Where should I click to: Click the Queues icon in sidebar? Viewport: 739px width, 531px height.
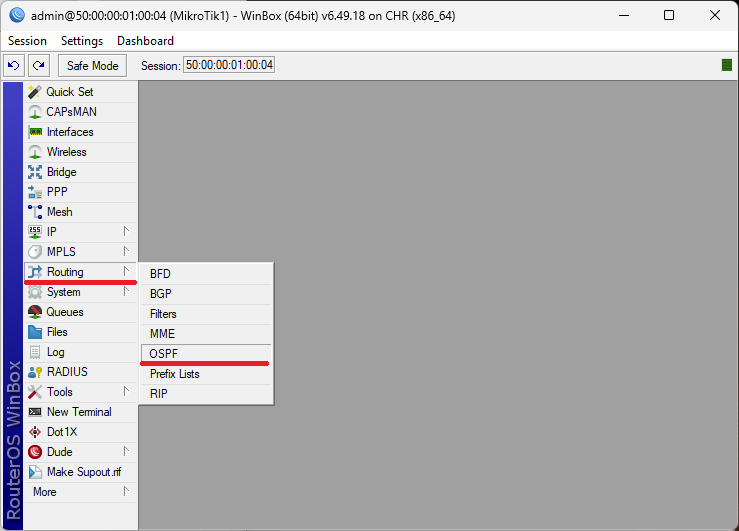click(35, 312)
